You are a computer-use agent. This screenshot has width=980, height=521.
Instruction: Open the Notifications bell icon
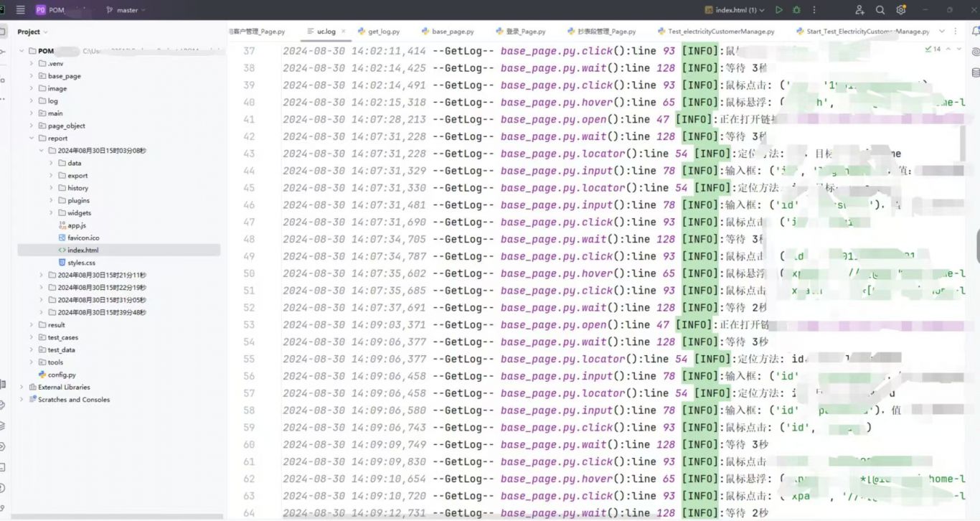click(x=975, y=32)
